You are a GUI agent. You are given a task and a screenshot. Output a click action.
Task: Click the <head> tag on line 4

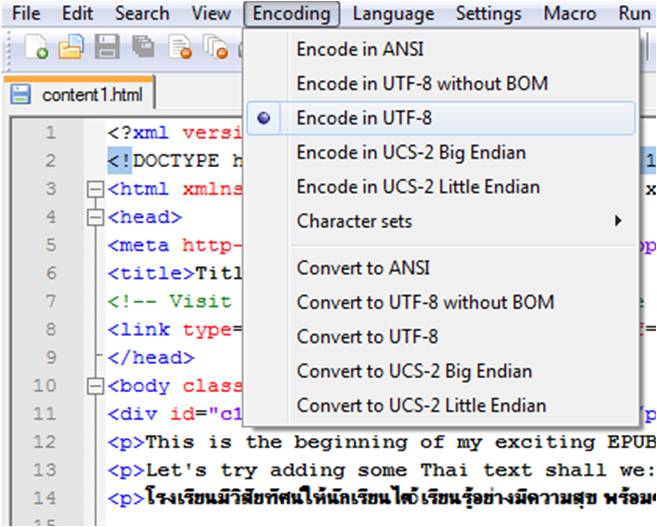point(145,217)
